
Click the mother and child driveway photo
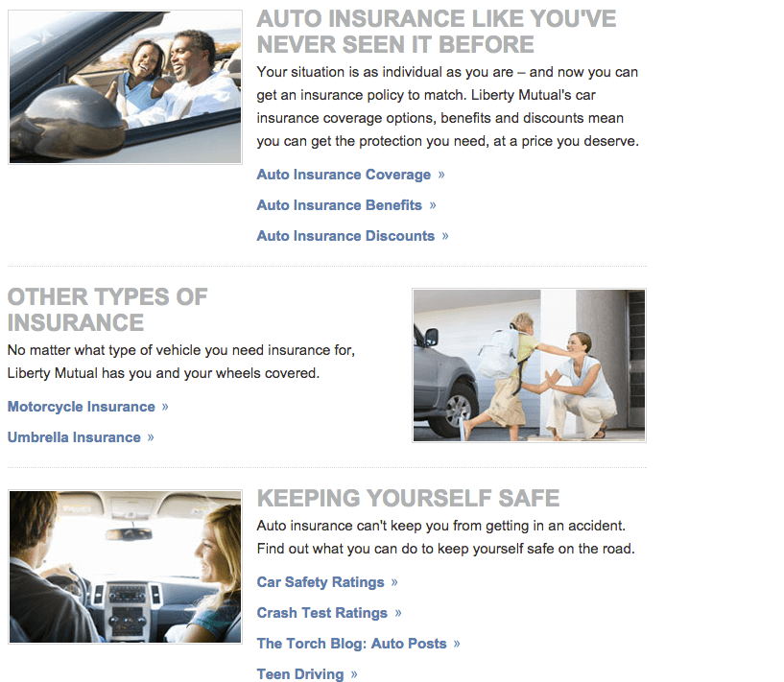529,365
